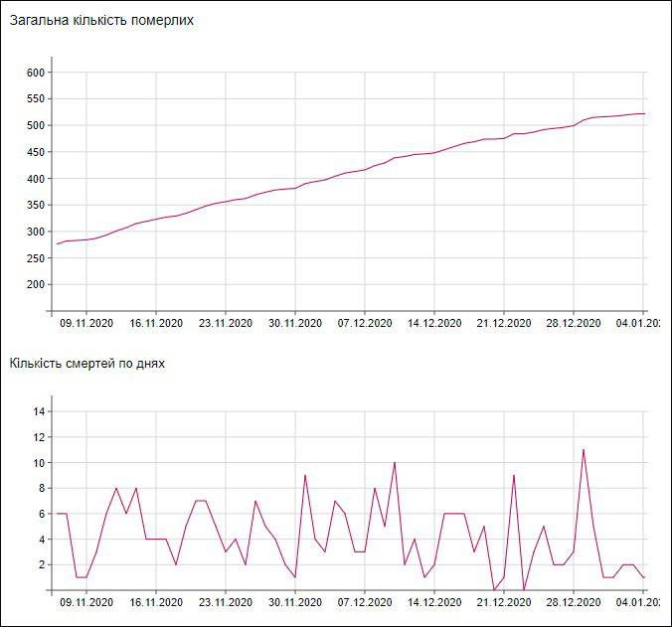Click the 450 value on top chart axis

tap(36, 152)
